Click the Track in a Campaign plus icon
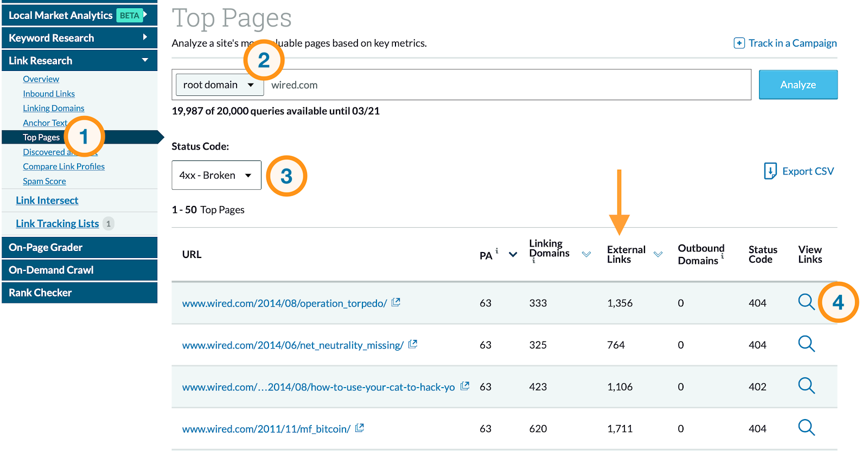Screen dimensions: 868x451 739,43
